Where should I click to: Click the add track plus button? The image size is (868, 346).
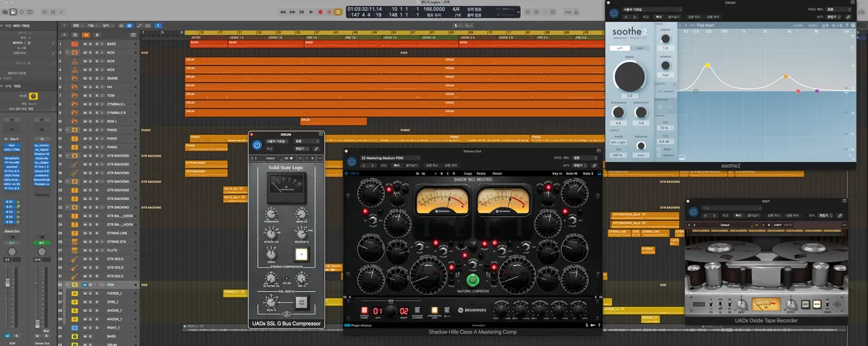[64, 35]
